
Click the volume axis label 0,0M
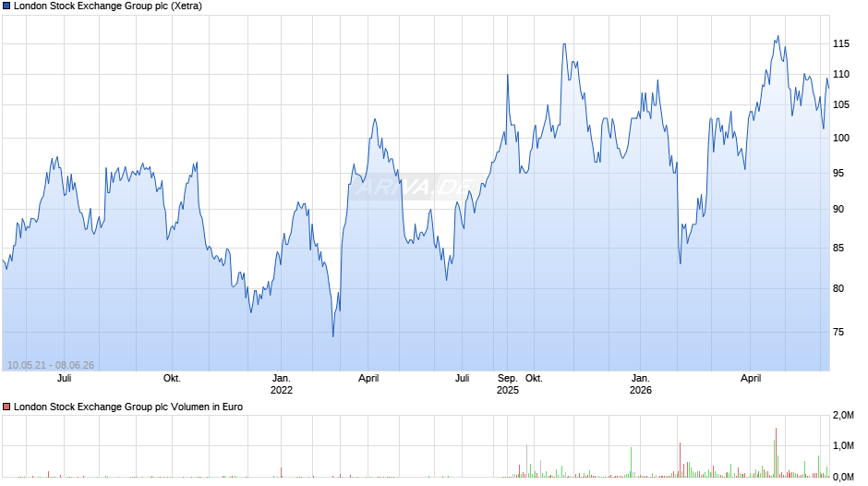pos(843,477)
